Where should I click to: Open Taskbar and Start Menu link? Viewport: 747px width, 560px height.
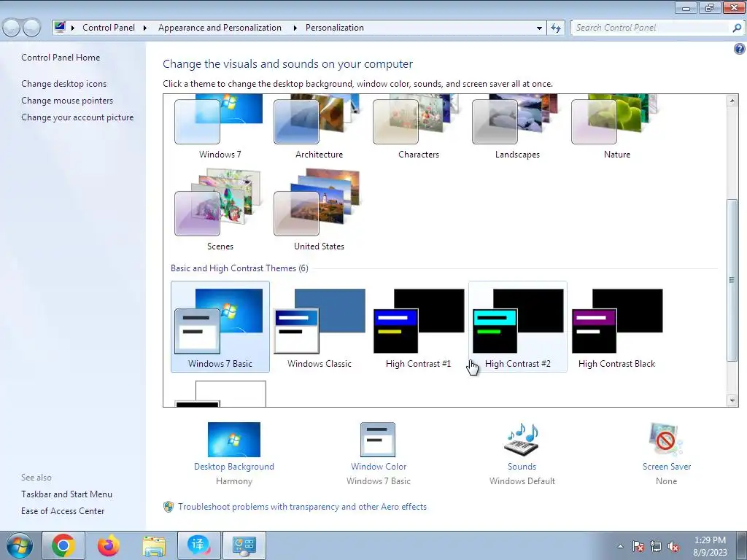(66, 494)
